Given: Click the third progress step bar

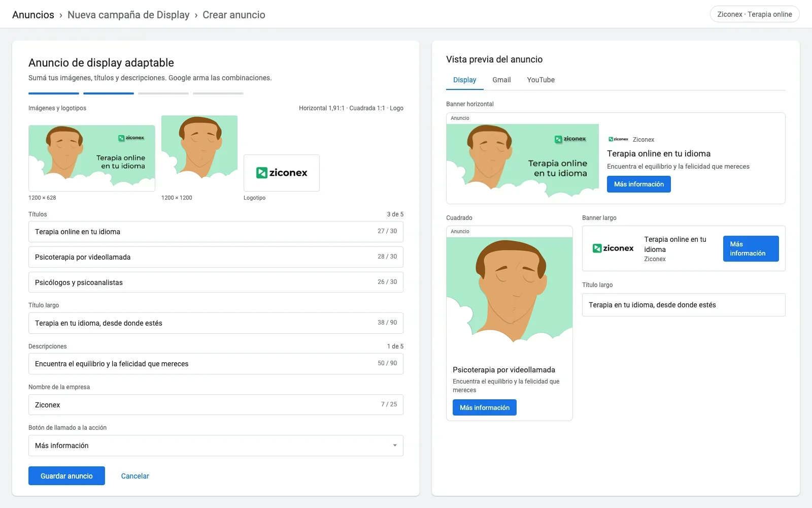Looking at the screenshot, I should point(163,93).
